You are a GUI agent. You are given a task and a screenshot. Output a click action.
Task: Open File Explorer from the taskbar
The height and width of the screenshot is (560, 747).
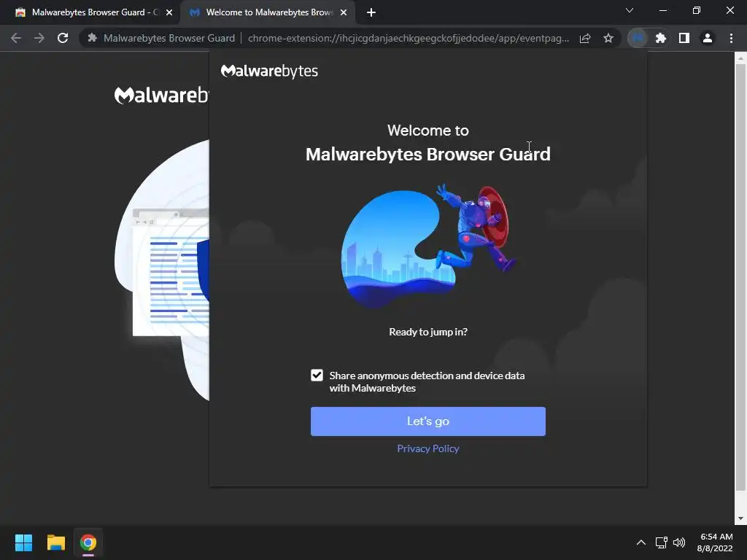click(55, 542)
